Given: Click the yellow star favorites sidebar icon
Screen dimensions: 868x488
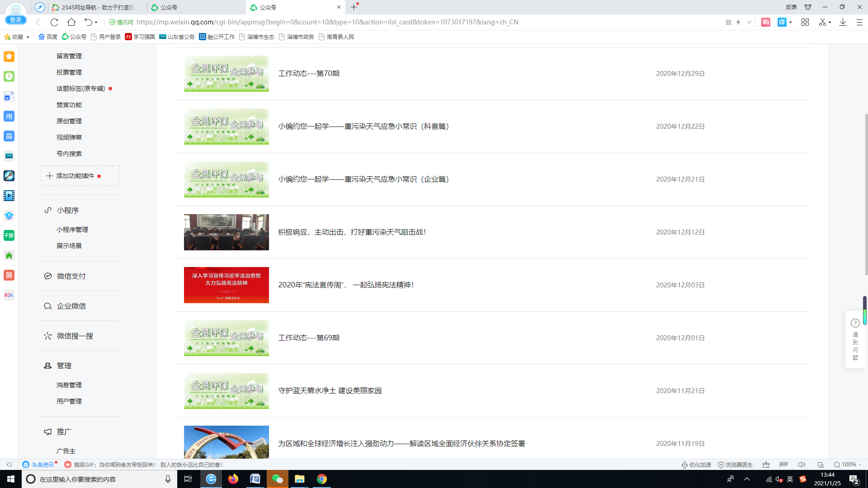Looking at the screenshot, I should (9, 56).
